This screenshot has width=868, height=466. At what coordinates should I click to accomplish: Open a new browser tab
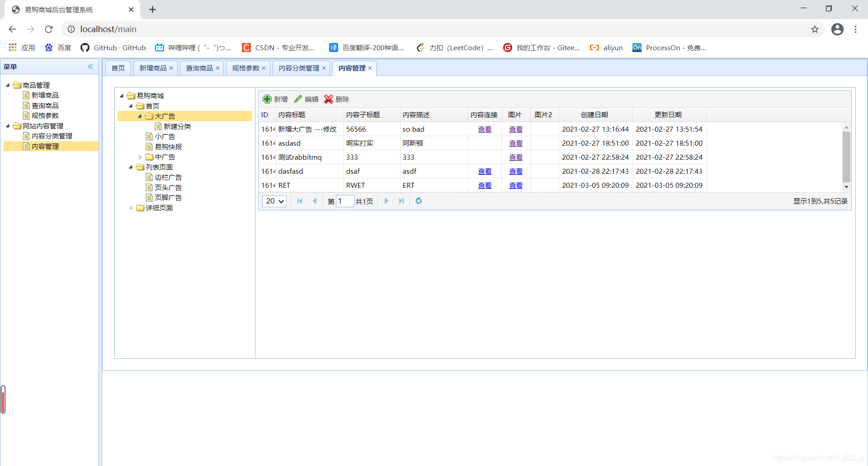(152, 10)
